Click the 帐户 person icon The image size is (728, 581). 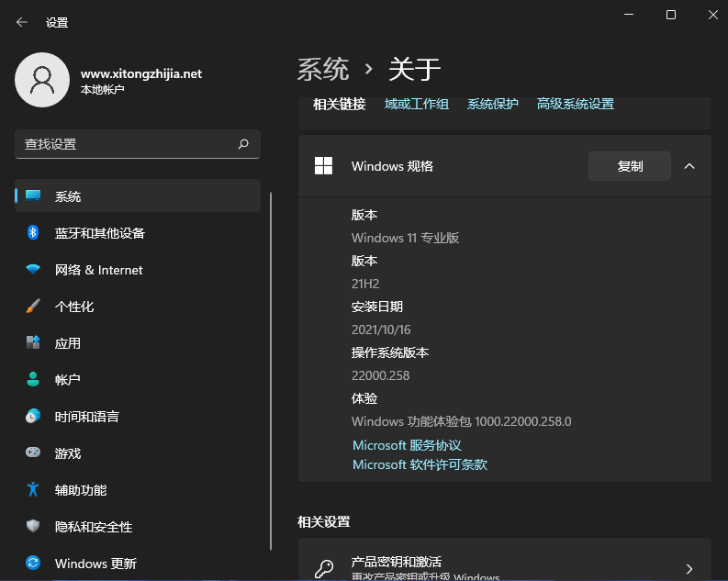click(33, 379)
